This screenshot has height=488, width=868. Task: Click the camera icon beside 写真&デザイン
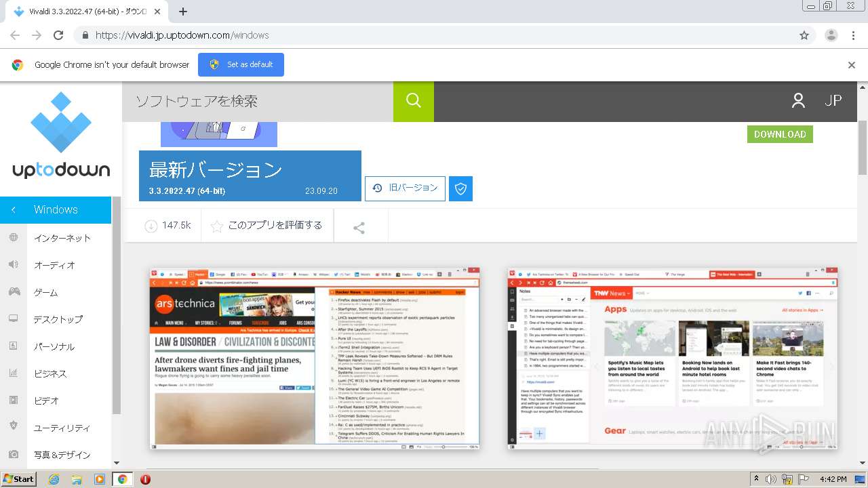coord(14,454)
